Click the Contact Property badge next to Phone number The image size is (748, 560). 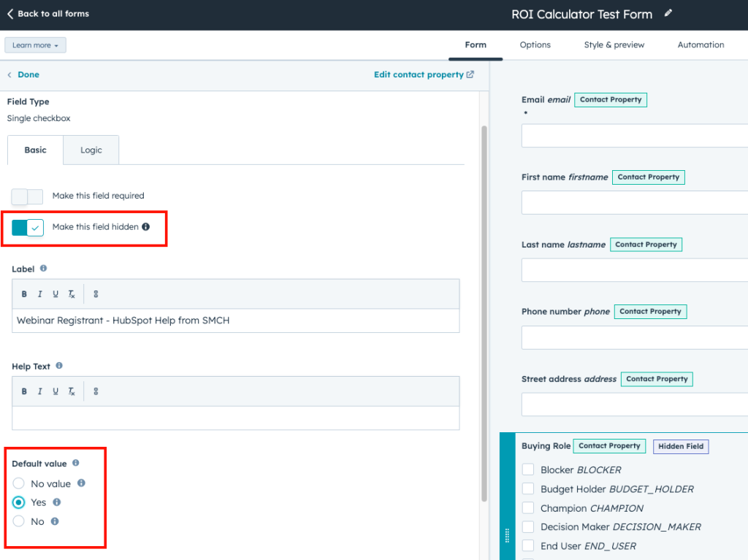650,312
